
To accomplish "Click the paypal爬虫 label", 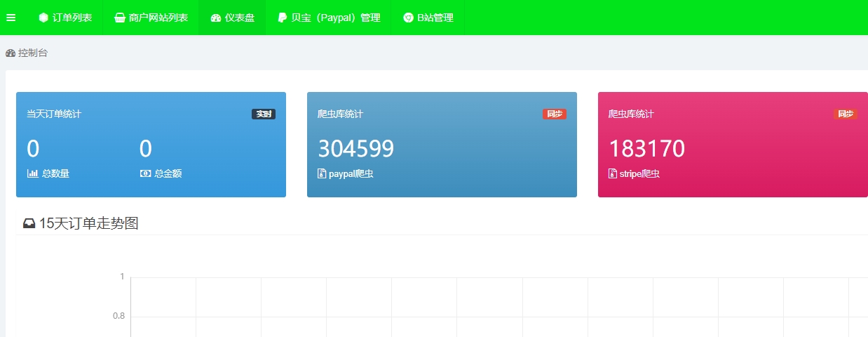I will [351, 173].
